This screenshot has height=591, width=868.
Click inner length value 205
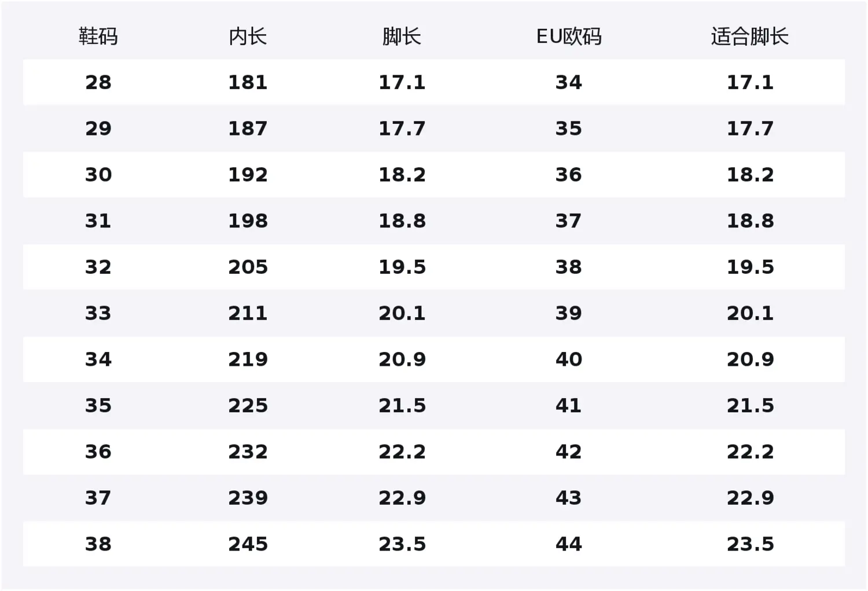(248, 267)
